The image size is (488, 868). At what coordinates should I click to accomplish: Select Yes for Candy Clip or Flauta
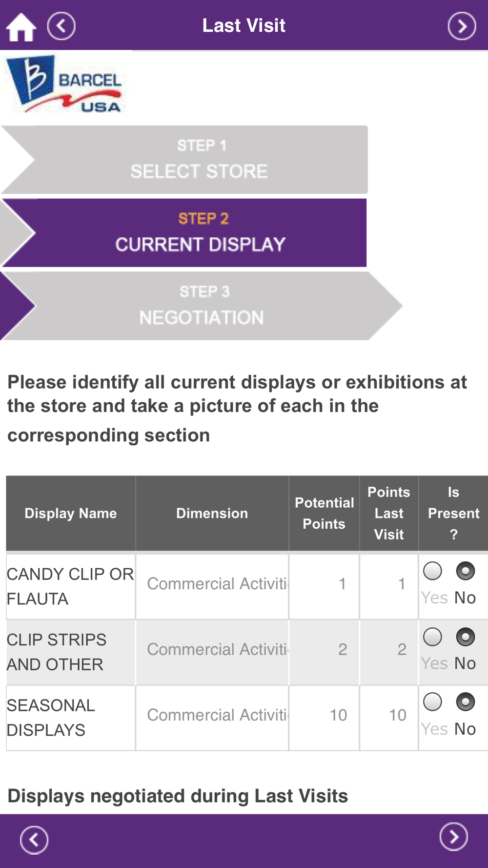[x=432, y=571]
